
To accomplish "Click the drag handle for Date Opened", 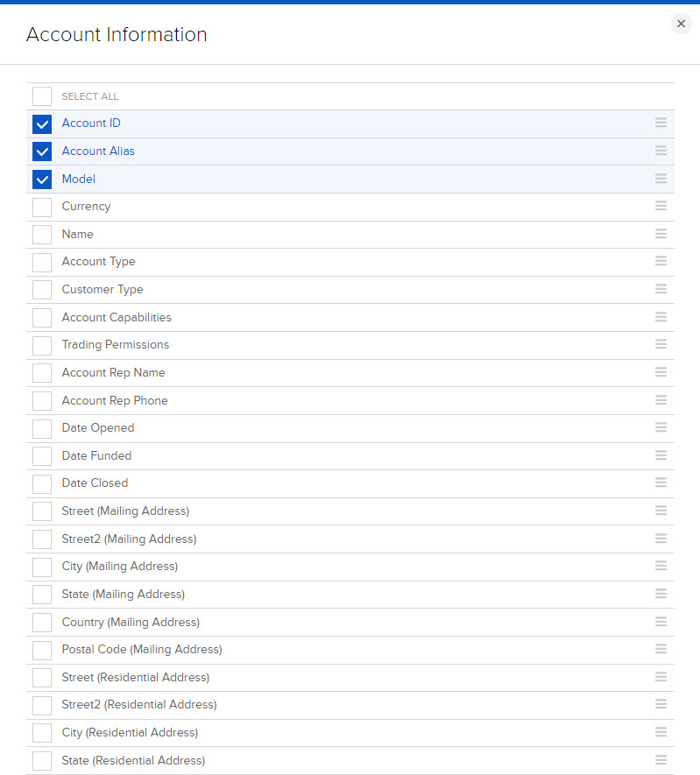I will pyautogui.click(x=661, y=427).
